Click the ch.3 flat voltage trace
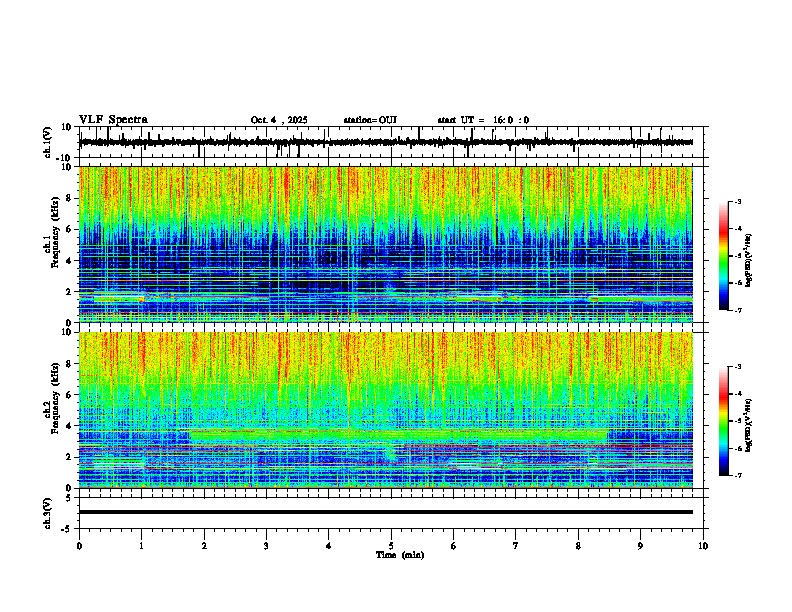The height and width of the screenshot is (612, 792). pos(385,512)
